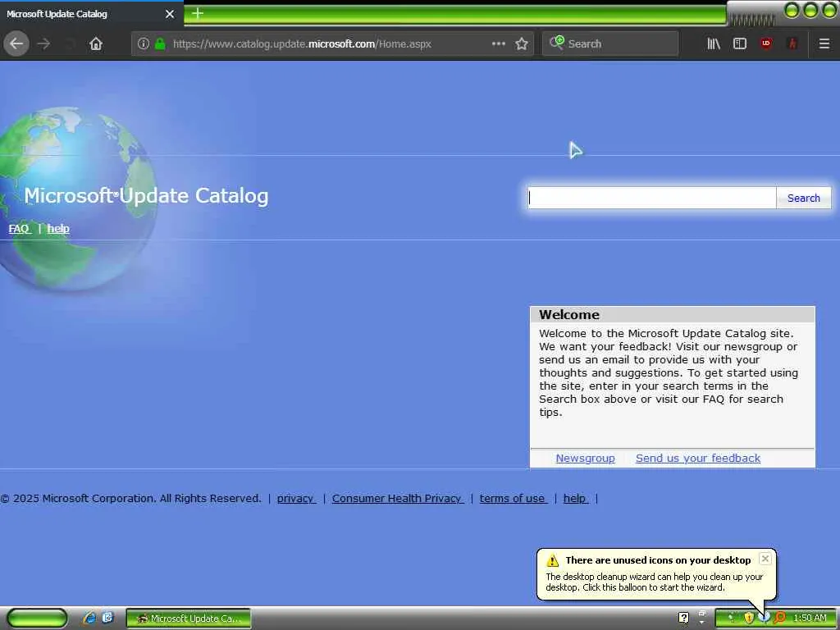Image resolution: width=840 pixels, height=630 pixels.
Task: Open the uBlock Origin extension icon
Action: (x=766, y=44)
